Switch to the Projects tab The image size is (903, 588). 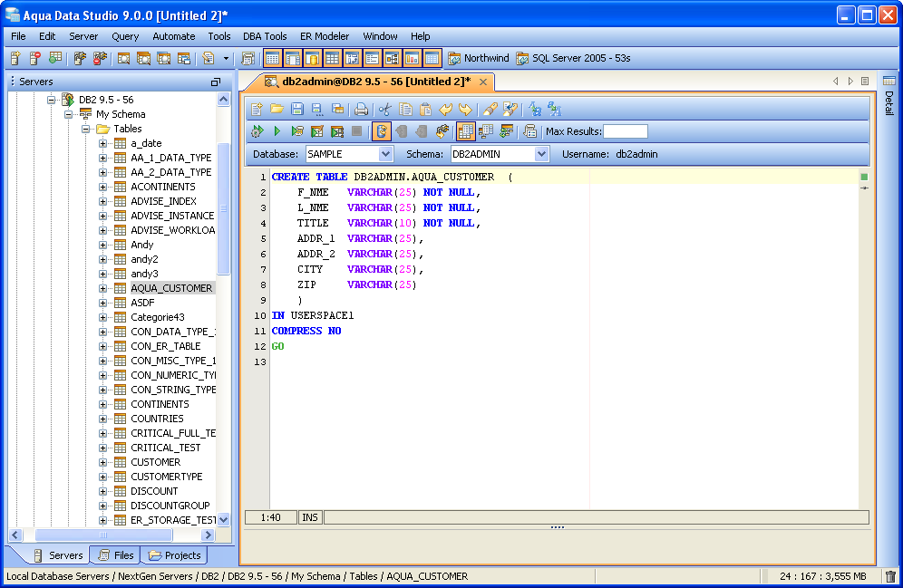tap(175, 555)
